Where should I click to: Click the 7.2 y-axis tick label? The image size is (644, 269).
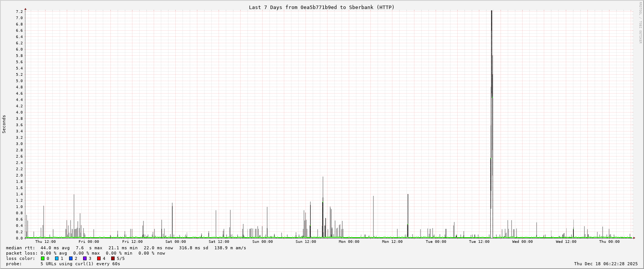(x=19, y=12)
